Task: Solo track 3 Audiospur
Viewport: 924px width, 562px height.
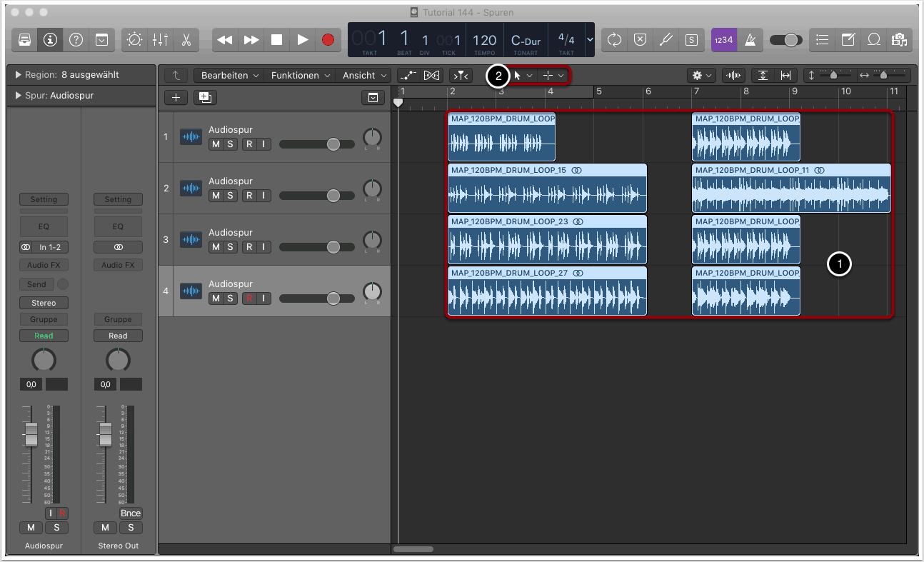Action: [x=230, y=247]
